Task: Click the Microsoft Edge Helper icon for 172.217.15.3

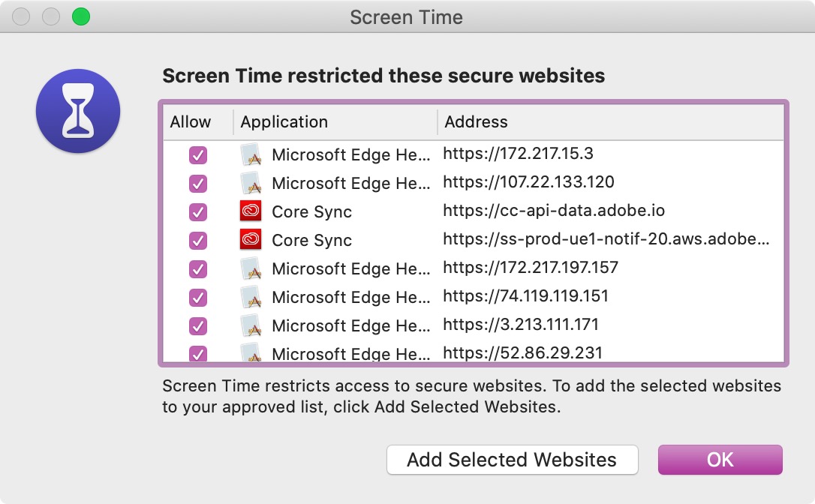Action: 250,155
